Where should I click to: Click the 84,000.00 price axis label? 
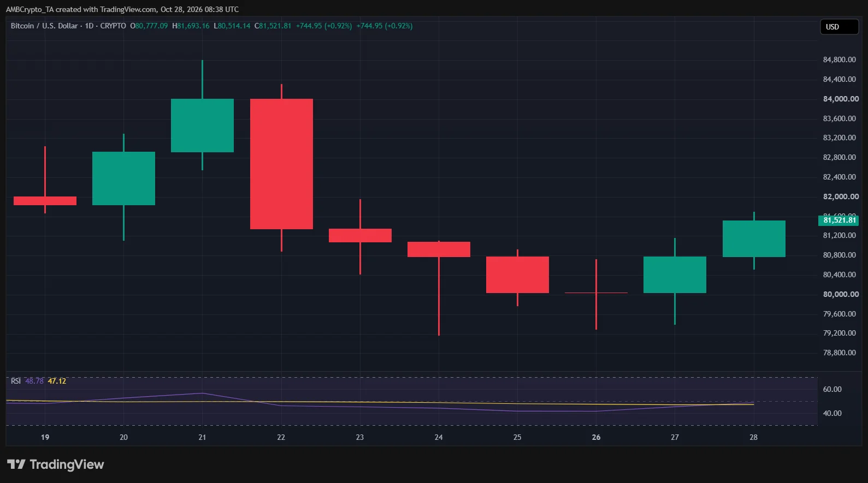click(x=841, y=99)
